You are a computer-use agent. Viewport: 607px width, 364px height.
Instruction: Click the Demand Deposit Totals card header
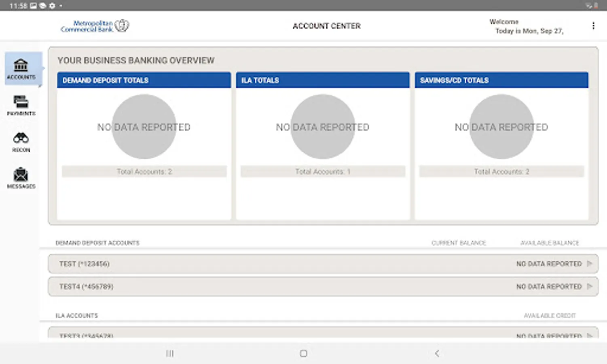144,80
